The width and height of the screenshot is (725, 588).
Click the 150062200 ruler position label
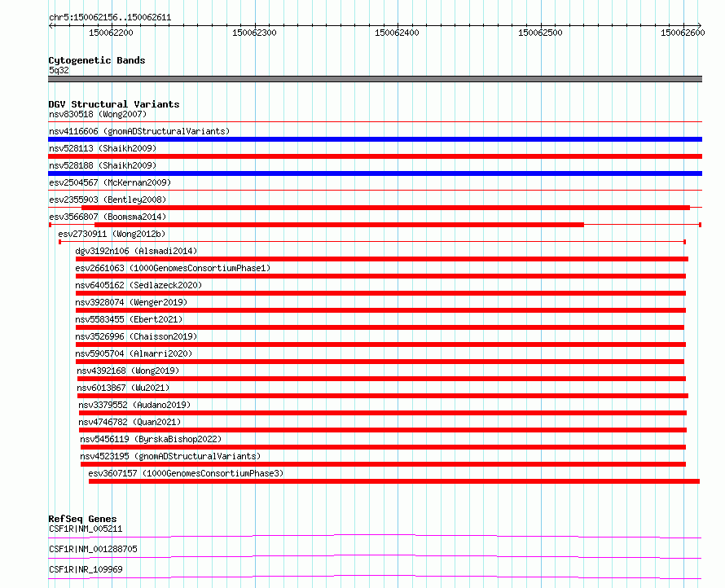(111, 33)
